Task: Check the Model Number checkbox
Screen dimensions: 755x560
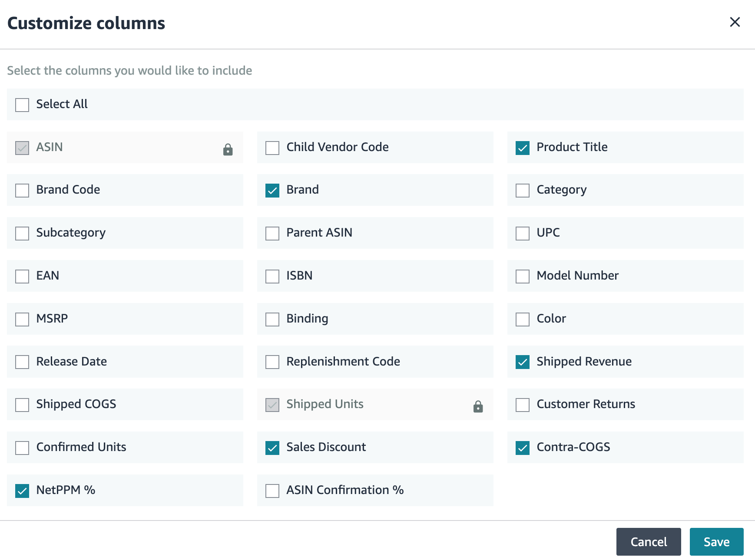Action: coord(522,276)
